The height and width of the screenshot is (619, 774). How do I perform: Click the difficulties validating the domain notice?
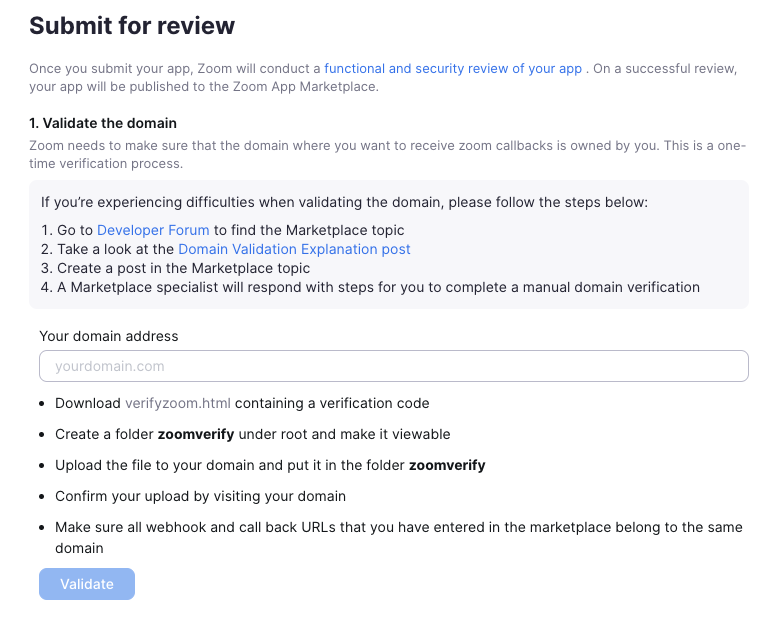click(344, 202)
